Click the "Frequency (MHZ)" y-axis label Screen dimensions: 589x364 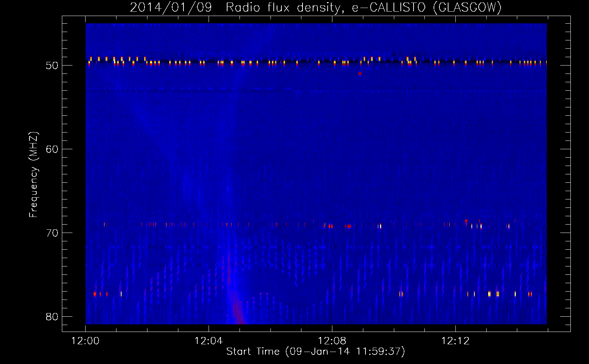coord(33,175)
